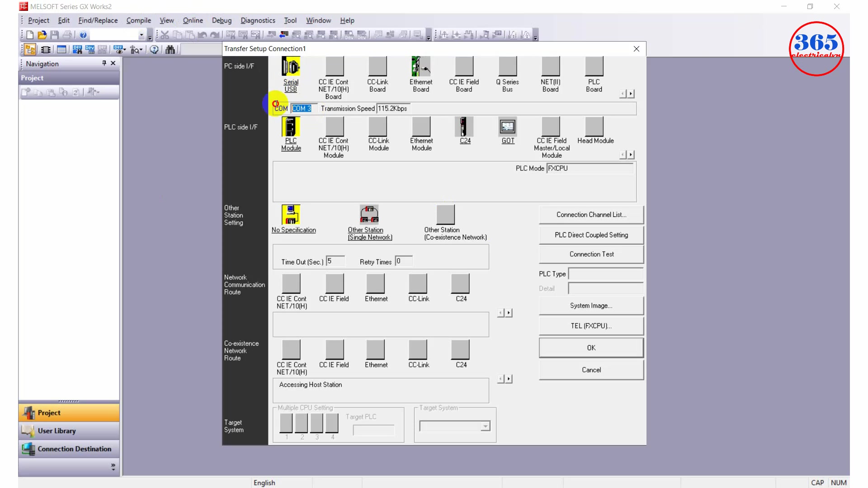Viewport: 868px width, 488px height.
Task: Confirm with the OK button
Action: click(591, 348)
